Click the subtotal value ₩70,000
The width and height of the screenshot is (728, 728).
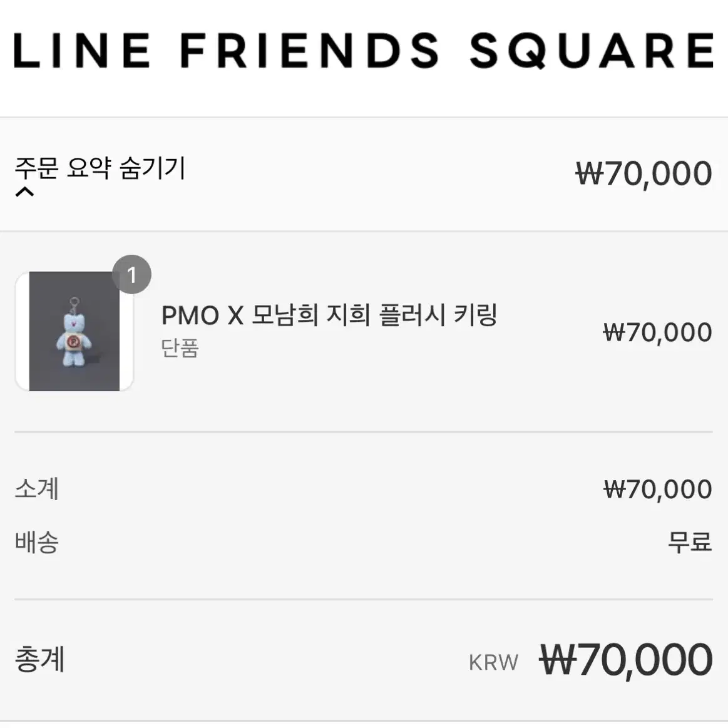[x=658, y=490]
